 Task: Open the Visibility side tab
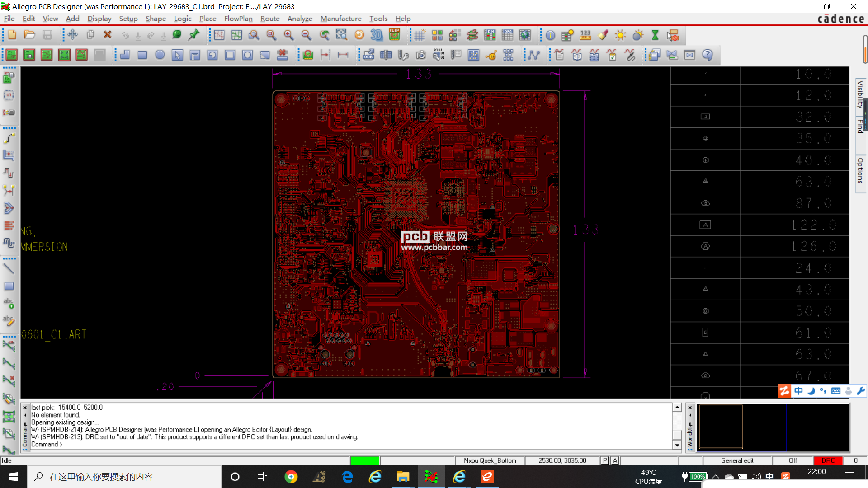[x=860, y=94]
